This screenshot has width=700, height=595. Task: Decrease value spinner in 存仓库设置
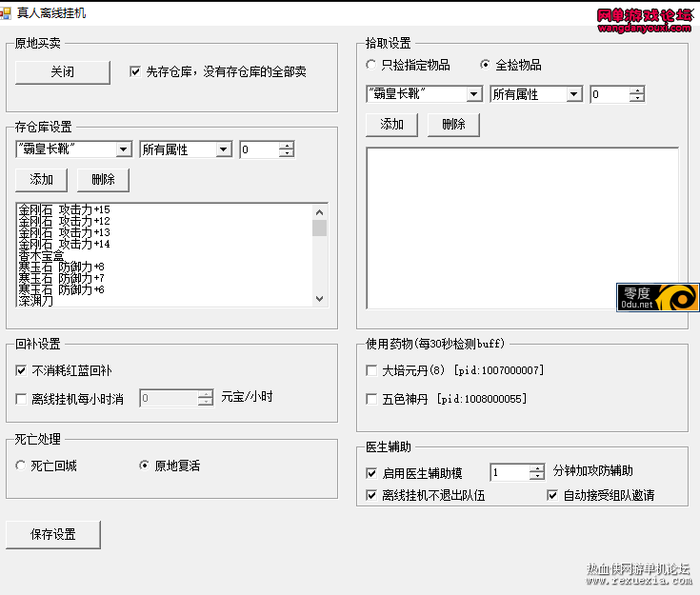click(286, 153)
